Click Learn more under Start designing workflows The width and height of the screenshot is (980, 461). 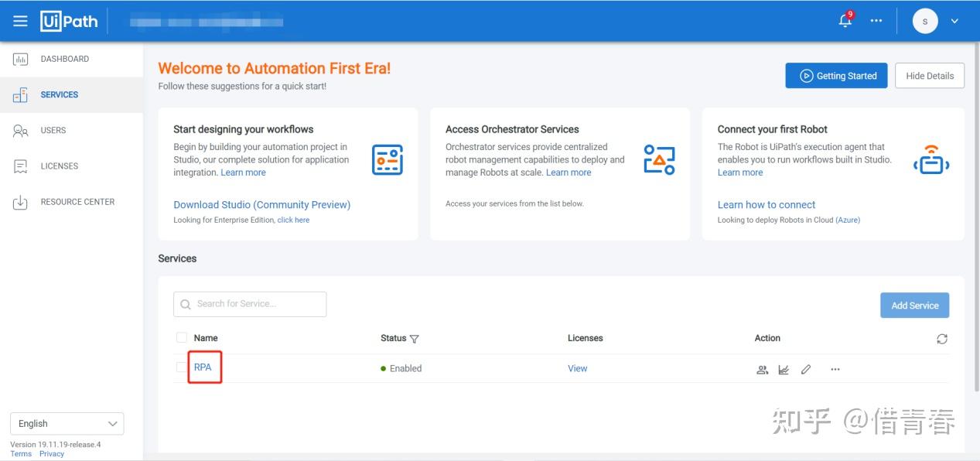pyautogui.click(x=243, y=172)
